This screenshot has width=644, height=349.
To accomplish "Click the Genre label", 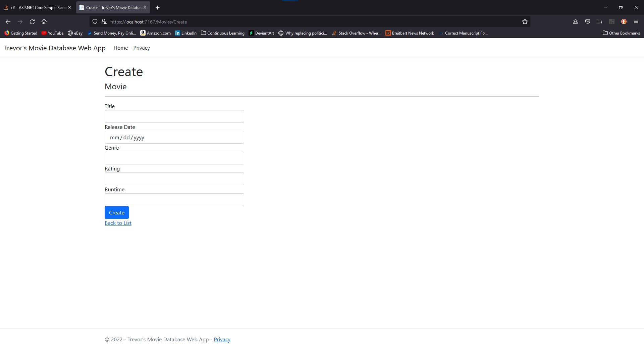I will [x=112, y=148].
